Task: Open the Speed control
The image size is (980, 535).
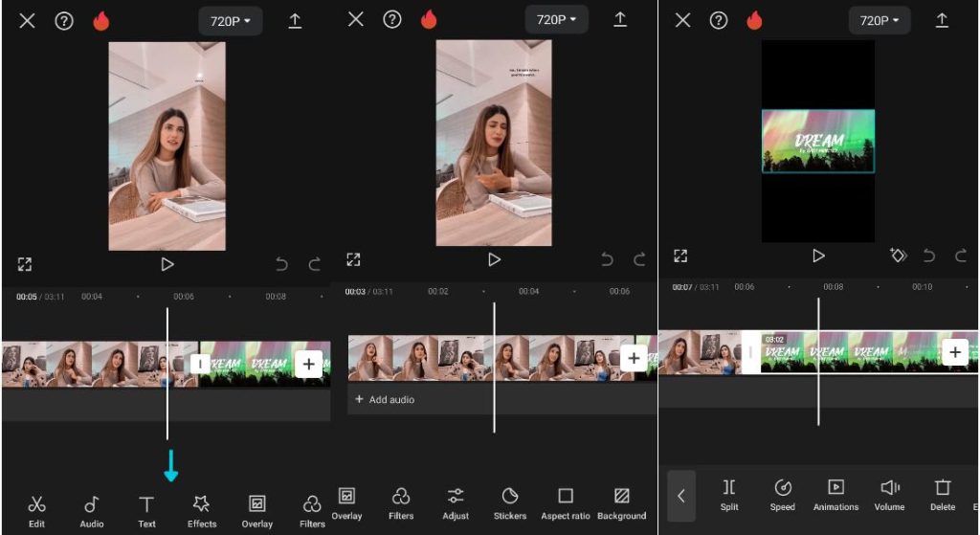Action: point(783,496)
